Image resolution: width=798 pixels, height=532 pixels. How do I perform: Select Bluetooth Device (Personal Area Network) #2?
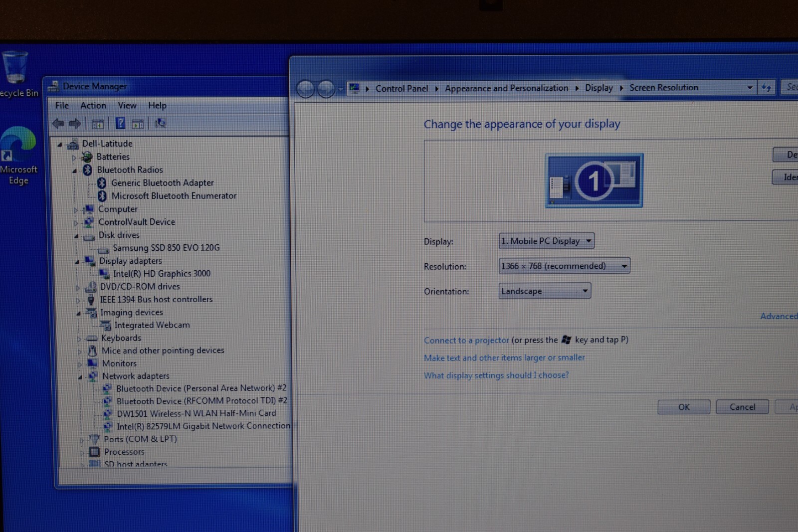pyautogui.click(x=201, y=388)
